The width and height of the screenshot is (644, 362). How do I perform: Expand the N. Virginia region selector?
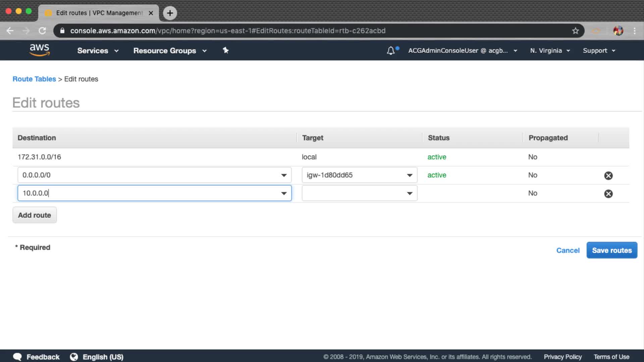[550, 51]
